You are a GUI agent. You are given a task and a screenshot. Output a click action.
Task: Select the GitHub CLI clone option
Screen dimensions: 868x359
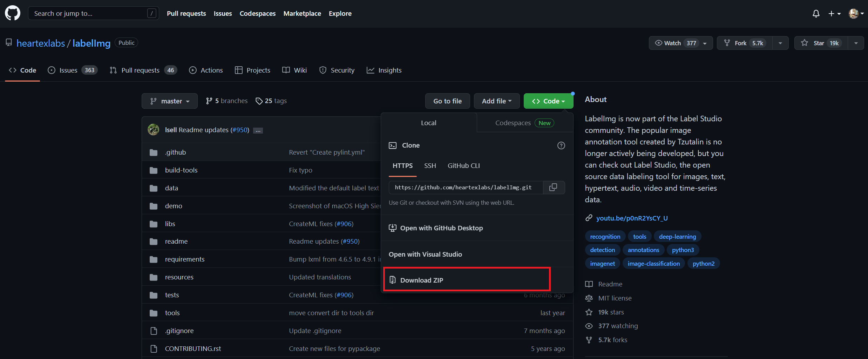pyautogui.click(x=463, y=166)
